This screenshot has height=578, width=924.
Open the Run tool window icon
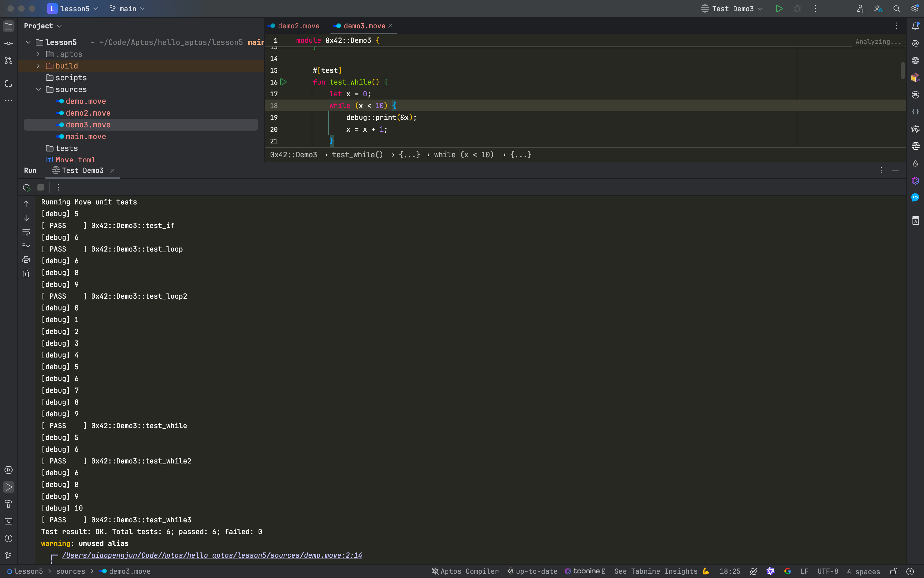pos(8,487)
